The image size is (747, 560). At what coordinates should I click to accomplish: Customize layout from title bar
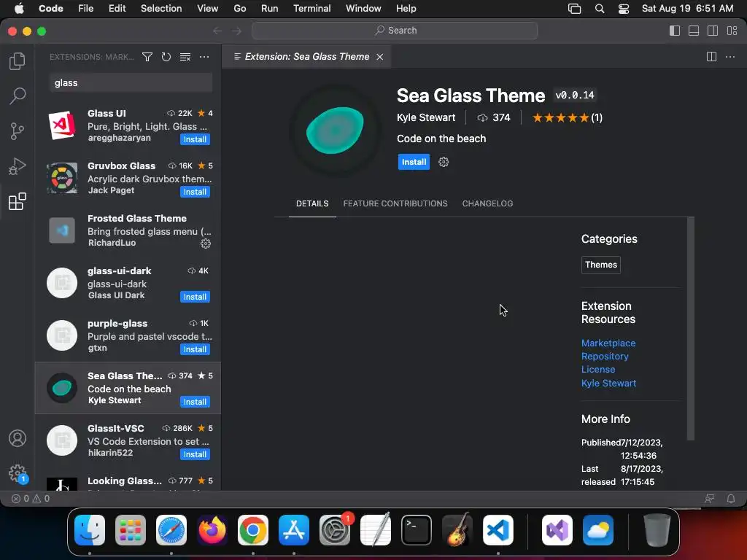coord(732,31)
